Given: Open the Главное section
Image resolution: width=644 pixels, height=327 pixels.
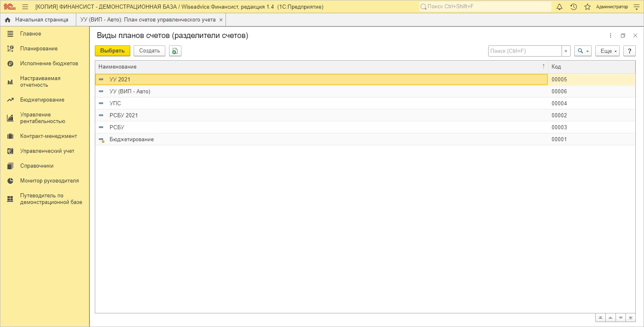Looking at the screenshot, I should (x=31, y=34).
